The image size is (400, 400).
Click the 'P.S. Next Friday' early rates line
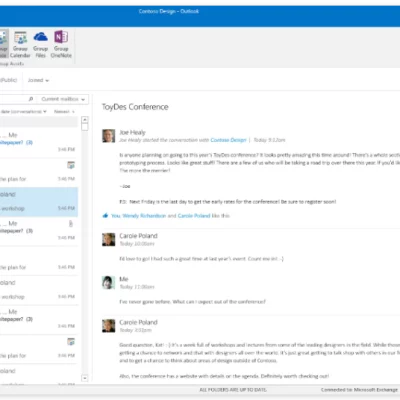point(228,202)
